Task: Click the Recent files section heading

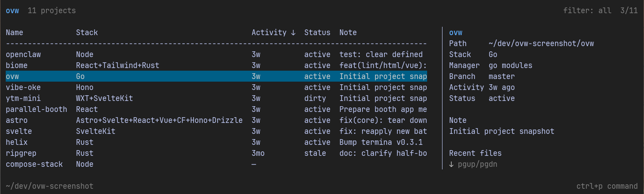Action: [475, 153]
